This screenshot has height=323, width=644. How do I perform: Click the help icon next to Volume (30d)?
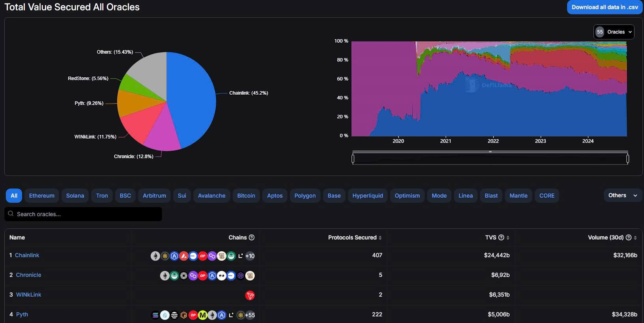pos(628,238)
